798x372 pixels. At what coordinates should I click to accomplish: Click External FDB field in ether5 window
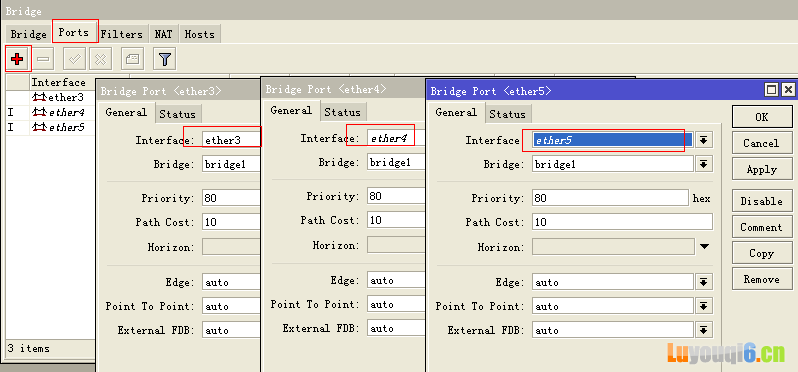[613, 330]
